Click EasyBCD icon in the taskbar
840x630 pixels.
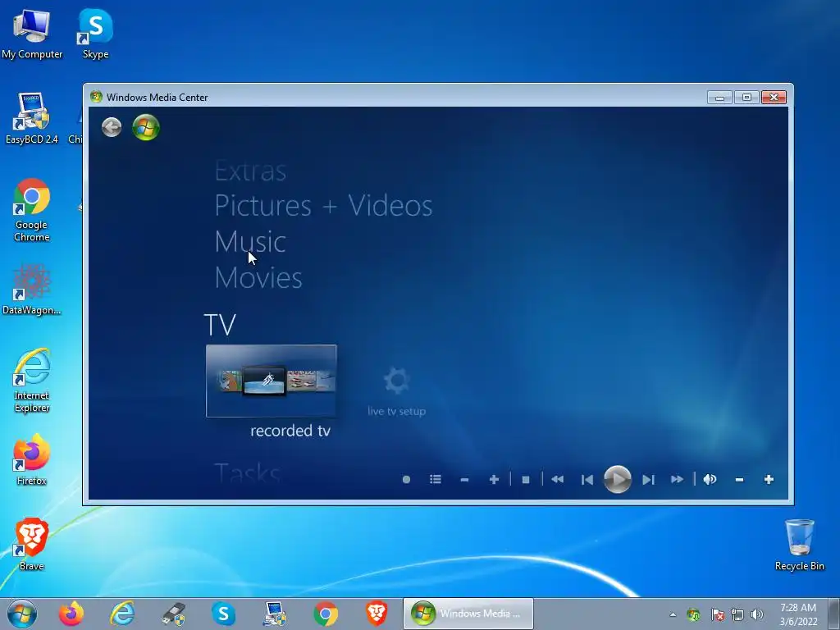point(275,614)
